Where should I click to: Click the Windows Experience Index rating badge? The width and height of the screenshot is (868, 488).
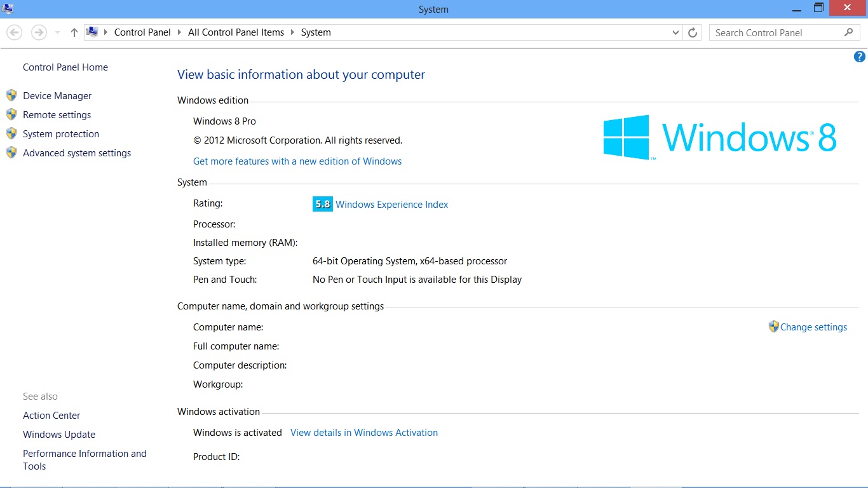click(322, 204)
